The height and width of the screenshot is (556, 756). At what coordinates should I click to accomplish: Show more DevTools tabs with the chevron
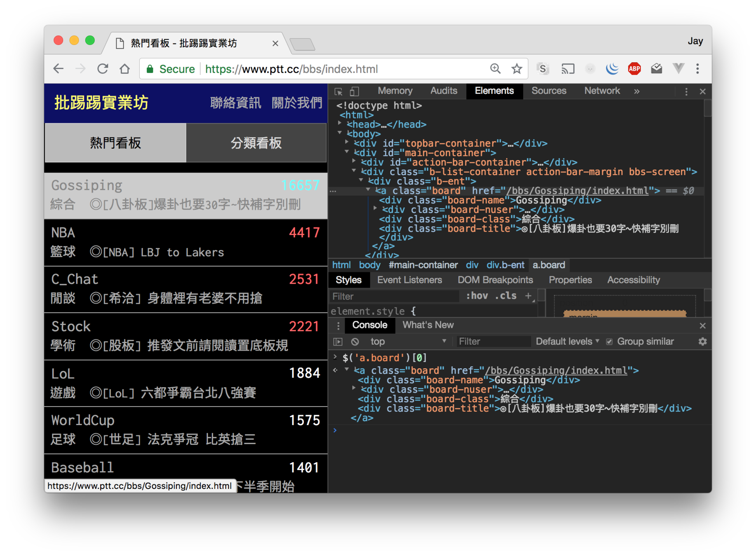[637, 91]
